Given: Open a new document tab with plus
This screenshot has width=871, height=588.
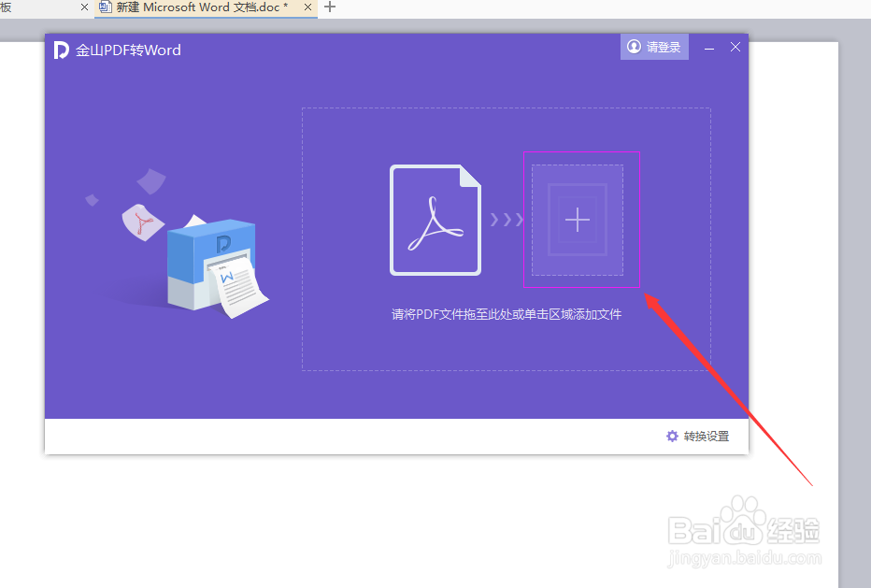Looking at the screenshot, I should point(330,7).
